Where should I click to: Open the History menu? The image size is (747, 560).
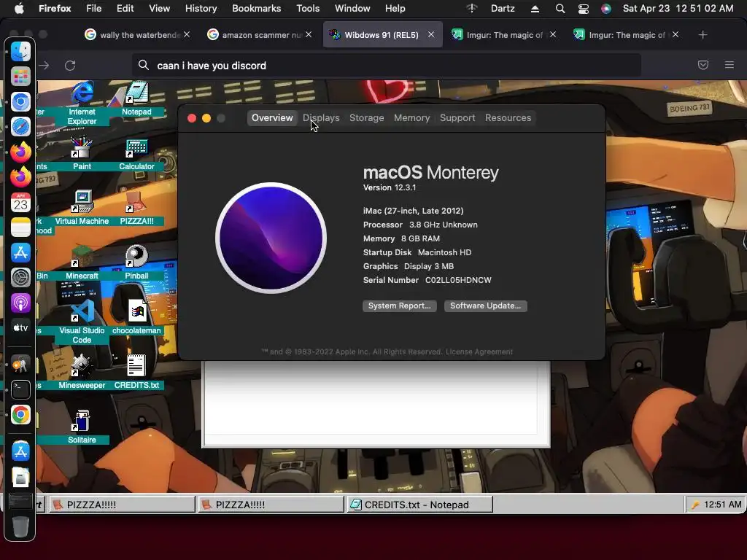[201, 9]
